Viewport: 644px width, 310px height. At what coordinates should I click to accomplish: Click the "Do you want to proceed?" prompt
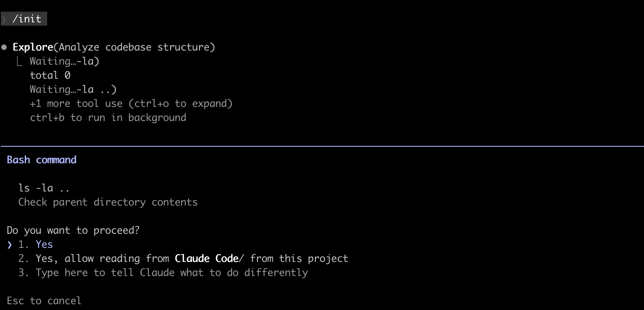click(73, 230)
